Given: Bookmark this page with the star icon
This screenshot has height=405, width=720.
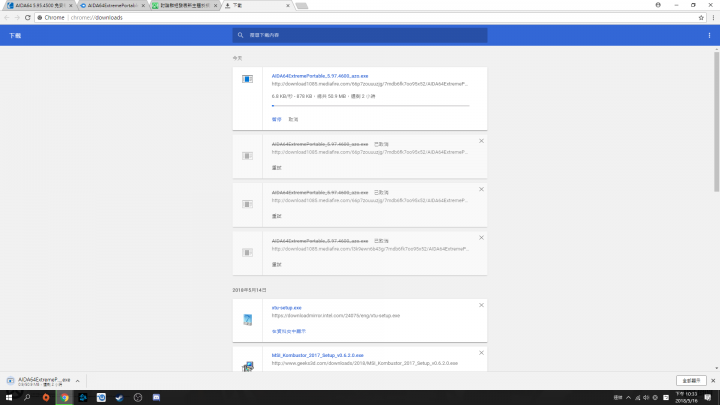Looking at the screenshot, I should click(701, 17).
